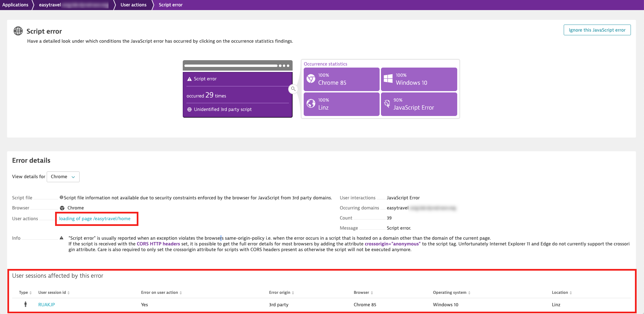The width and height of the screenshot is (644, 314).
Task: Click the Occurrence statistics label
Action: (326, 64)
